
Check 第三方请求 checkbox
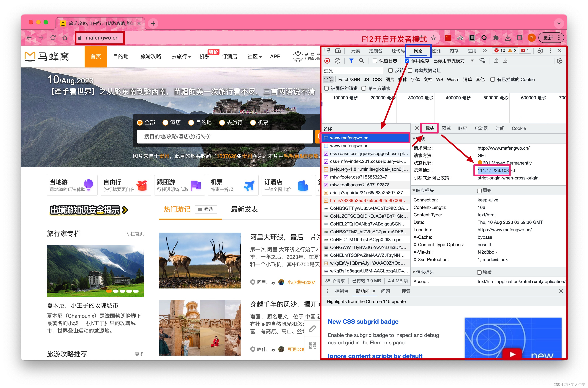pyautogui.click(x=363, y=88)
